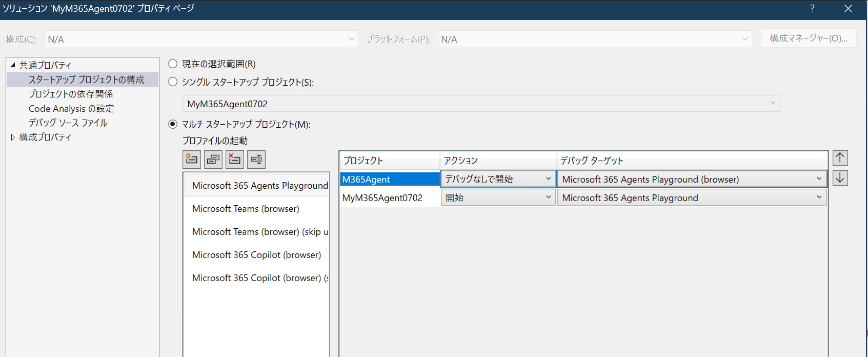Close the property page dialog

(x=848, y=9)
